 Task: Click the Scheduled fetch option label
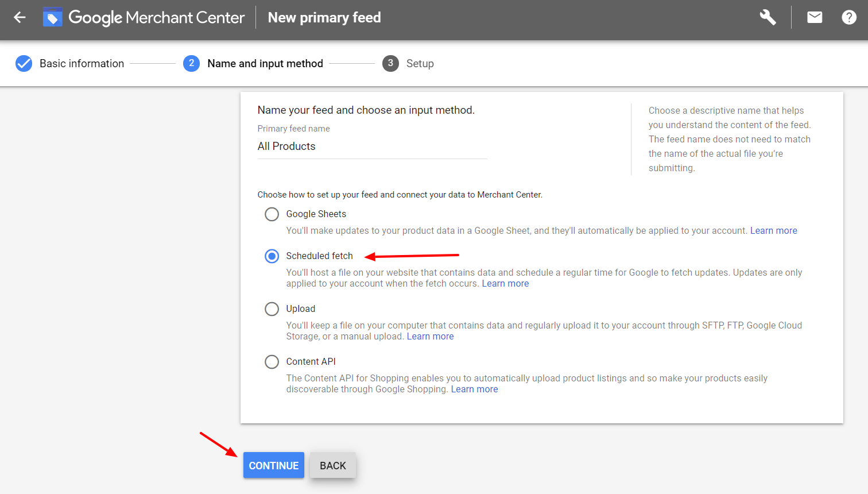click(319, 256)
